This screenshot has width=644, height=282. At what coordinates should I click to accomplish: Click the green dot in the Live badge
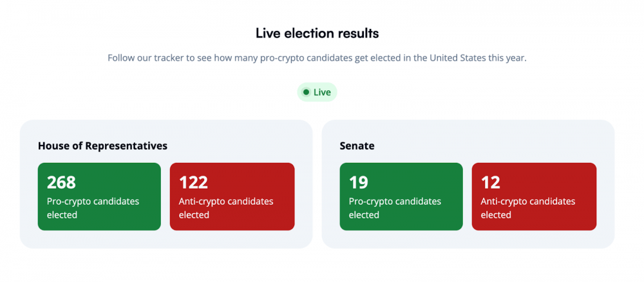[x=306, y=92]
